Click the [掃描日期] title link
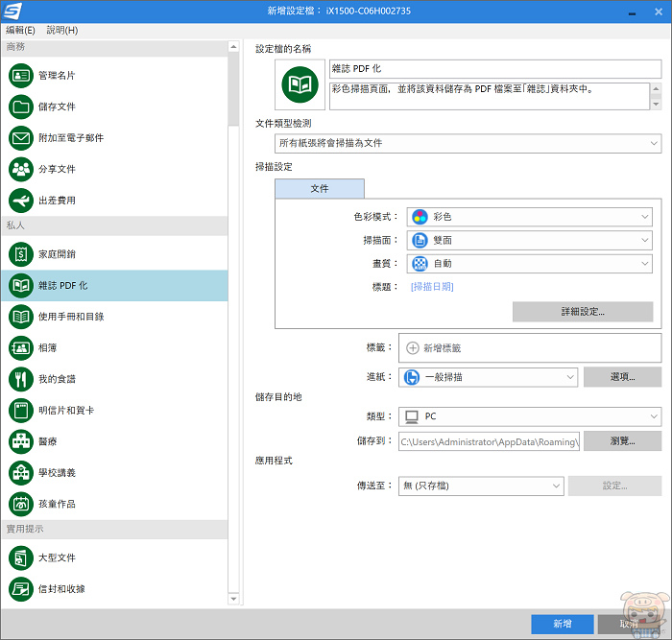The height and width of the screenshot is (640, 672). 432,286
